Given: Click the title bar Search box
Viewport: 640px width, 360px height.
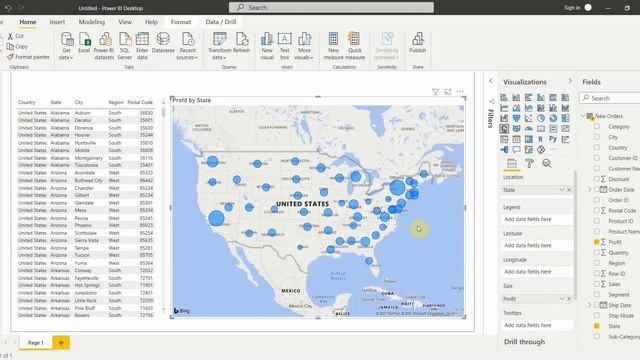Looking at the screenshot, I should pos(331,7).
